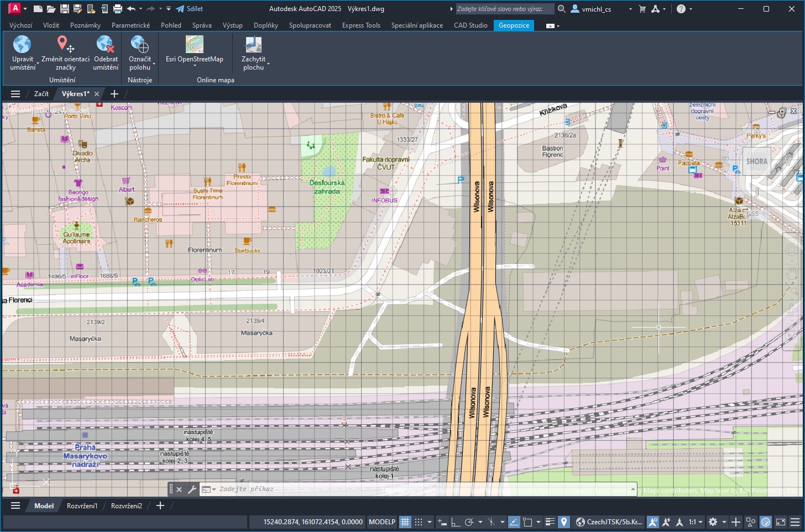Click the MODELP model space button
Screen dimensions: 805x532
(382, 522)
